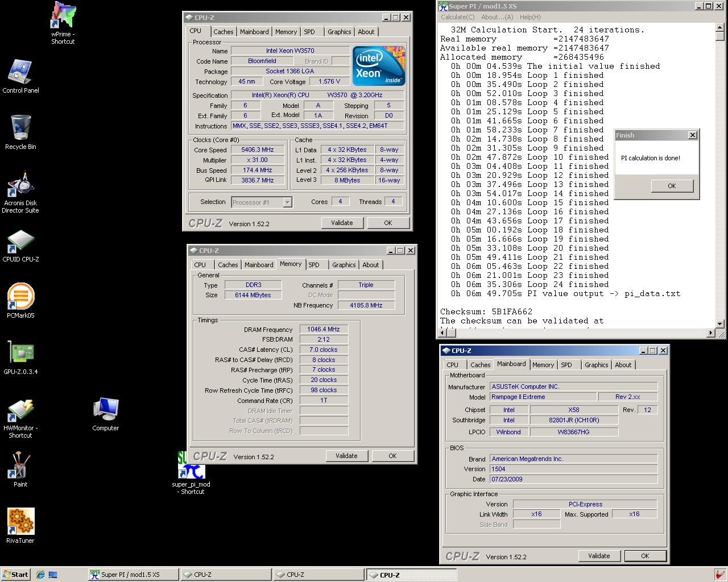This screenshot has width=728, height=582.
Task: Open Mainboard tab in top CPU-Z window
Action: (x=254, y=32)
